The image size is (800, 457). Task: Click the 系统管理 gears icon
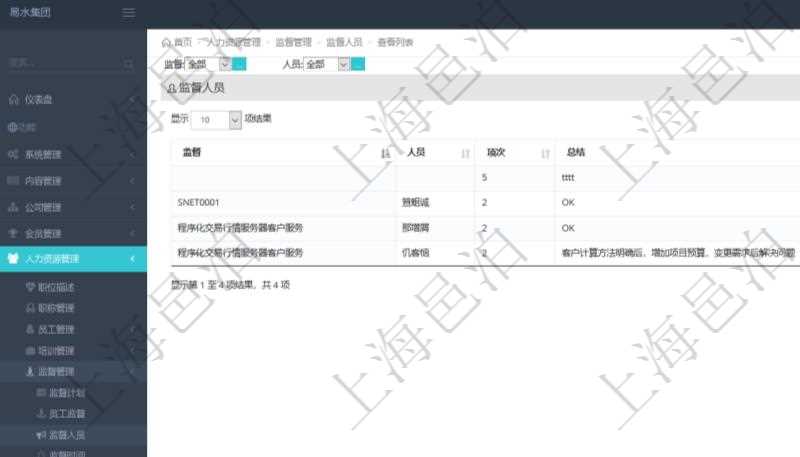[x=13, y=154]
